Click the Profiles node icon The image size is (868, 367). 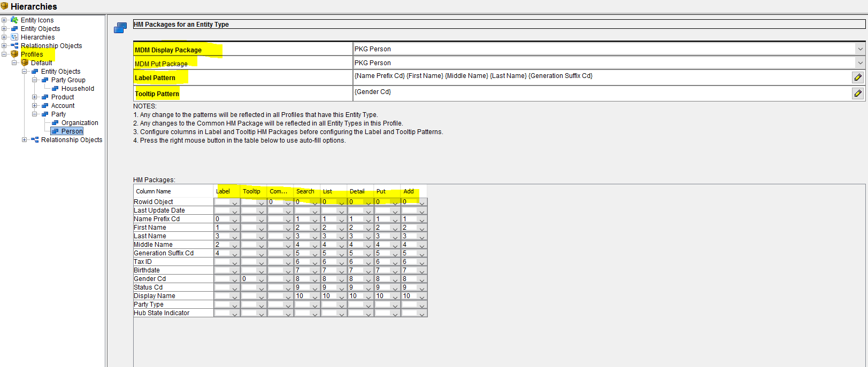(14, 54)
